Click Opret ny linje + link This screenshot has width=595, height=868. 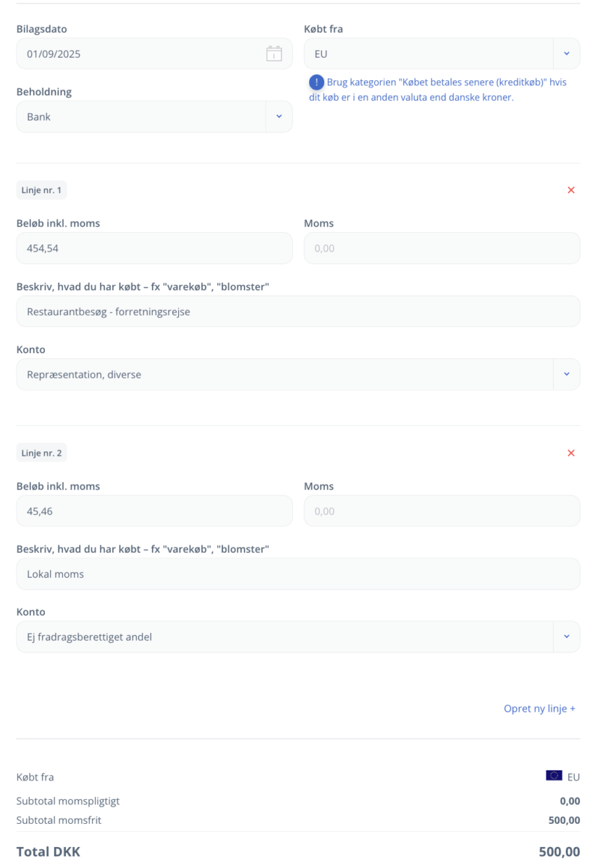click(x=539, y=709)
